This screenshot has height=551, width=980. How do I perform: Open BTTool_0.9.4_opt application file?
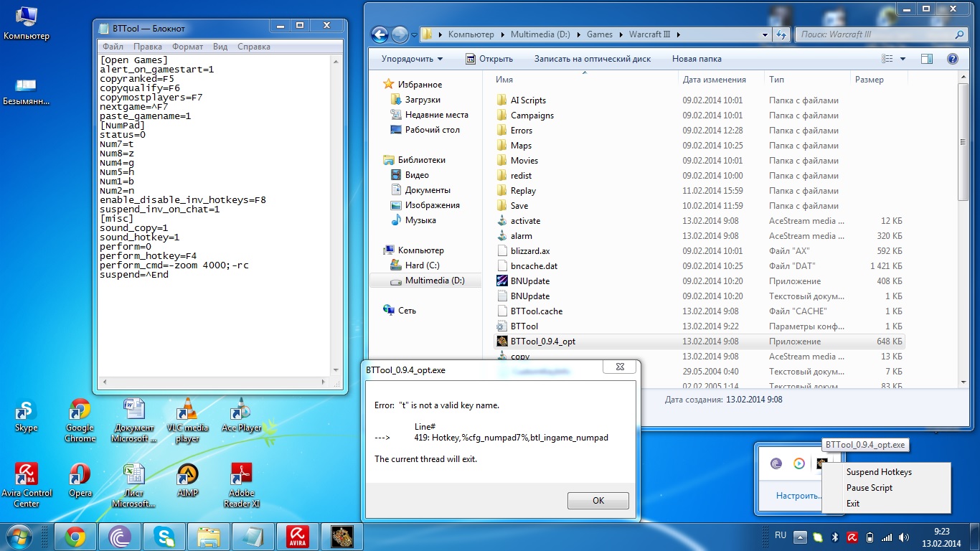coord(542,342)
